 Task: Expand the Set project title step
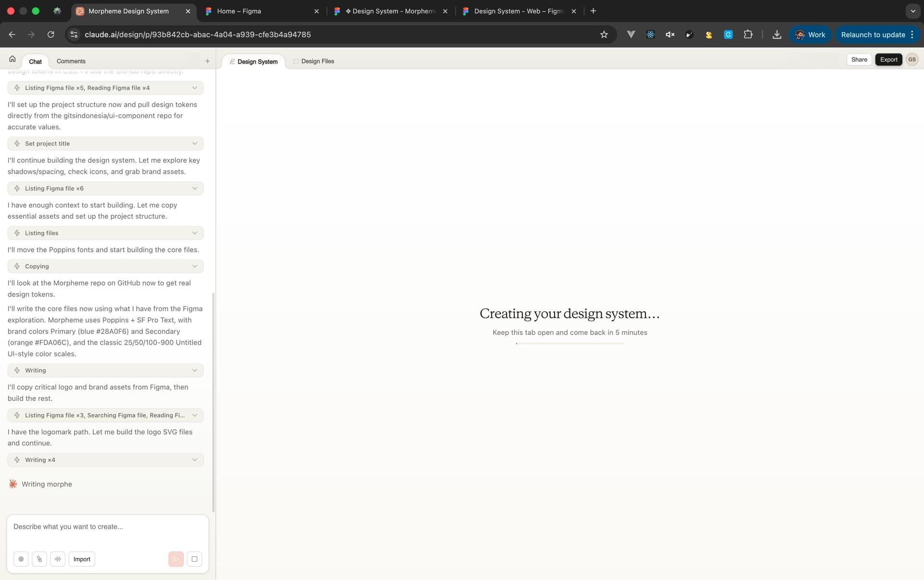(x=105, y=143)
